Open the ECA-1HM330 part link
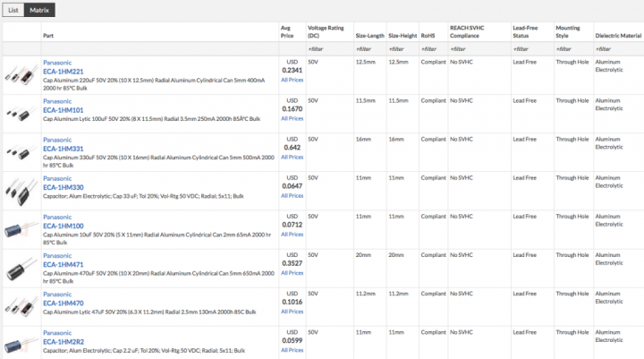 click(64, 187)
